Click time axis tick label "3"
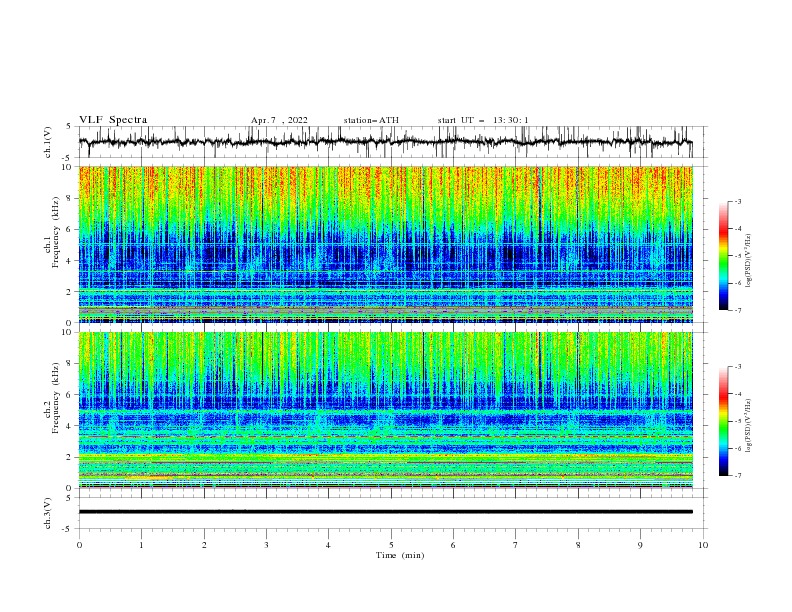 (x=266, y=545)
